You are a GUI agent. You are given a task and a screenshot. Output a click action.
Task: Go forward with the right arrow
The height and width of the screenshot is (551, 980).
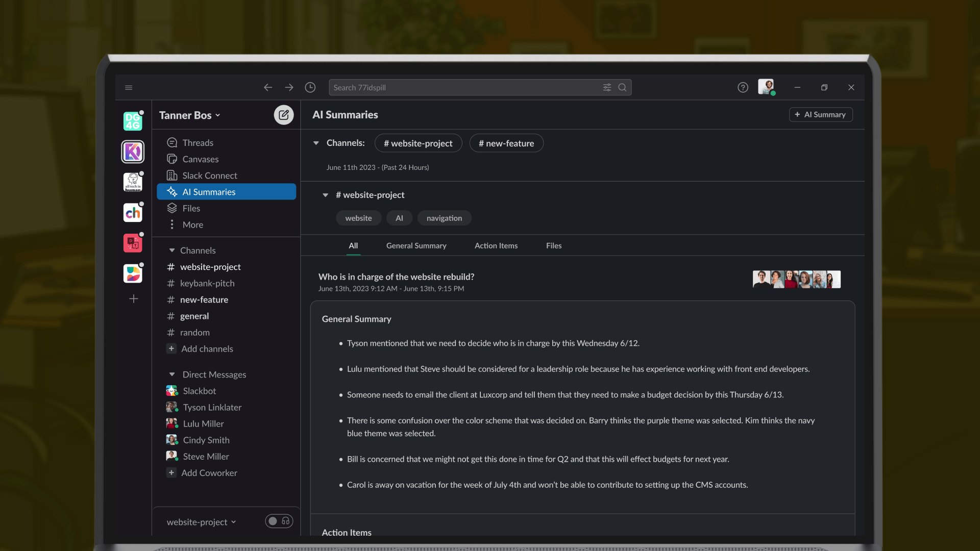289,88
